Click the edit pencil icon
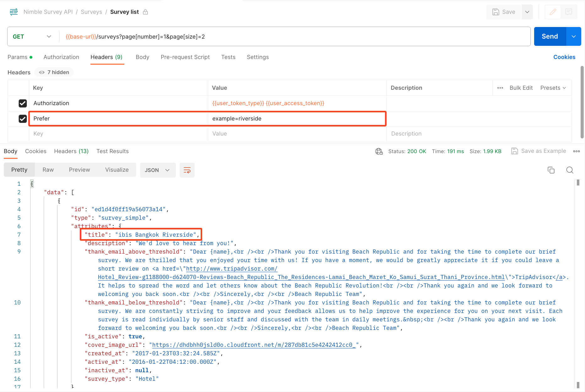 pos(553,12)
